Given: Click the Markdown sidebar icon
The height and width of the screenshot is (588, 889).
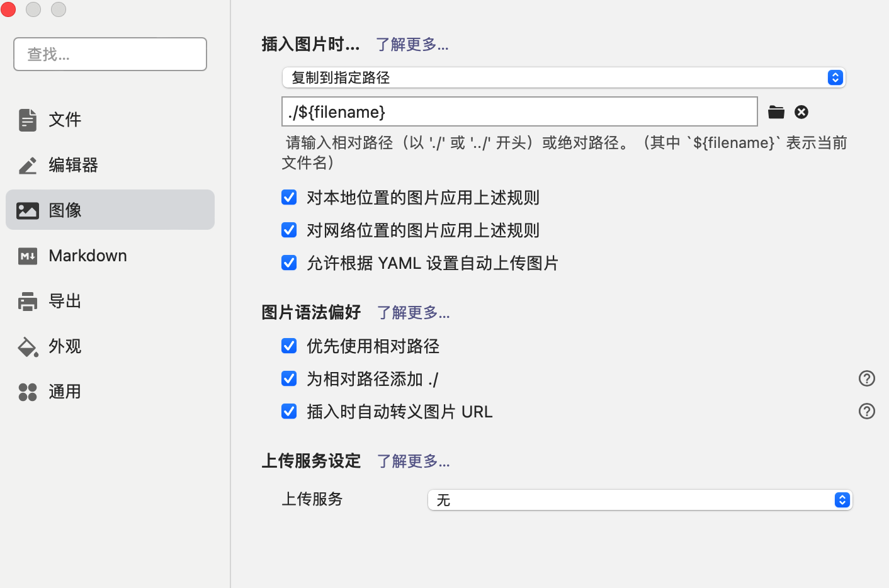Looking at the screenshot, I should click(x=28, y=256).
